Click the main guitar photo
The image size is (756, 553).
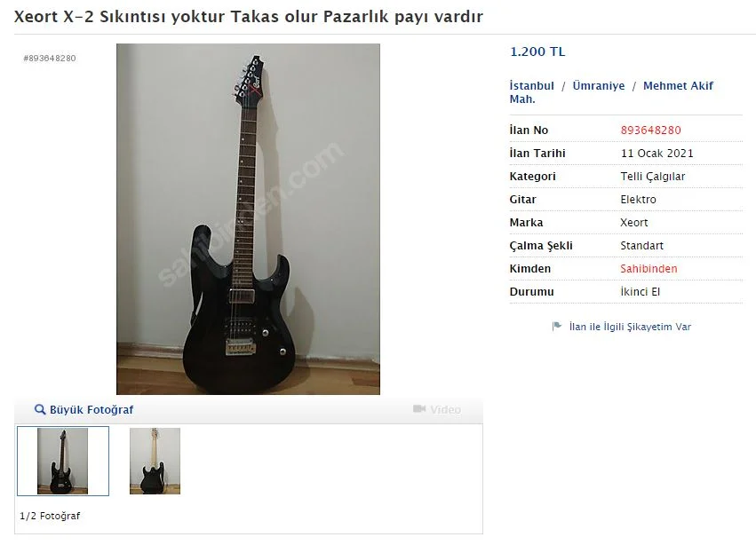(x=249, y=219)
